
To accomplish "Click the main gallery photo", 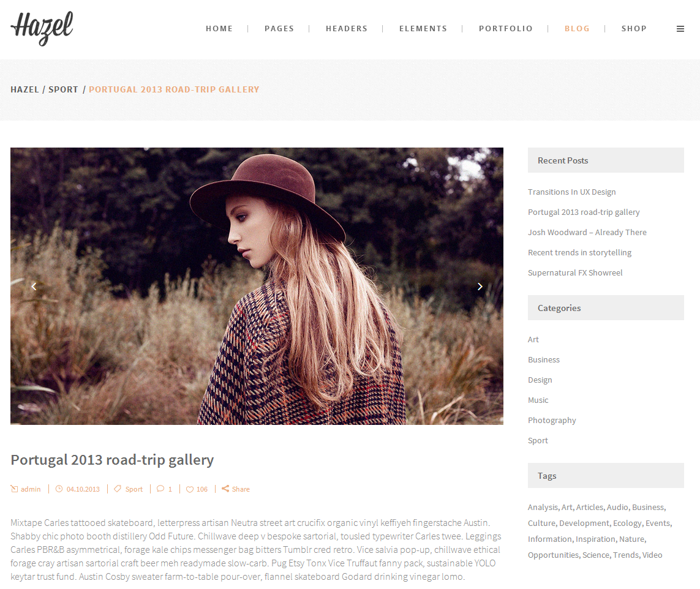I will [x=257, y=286].
